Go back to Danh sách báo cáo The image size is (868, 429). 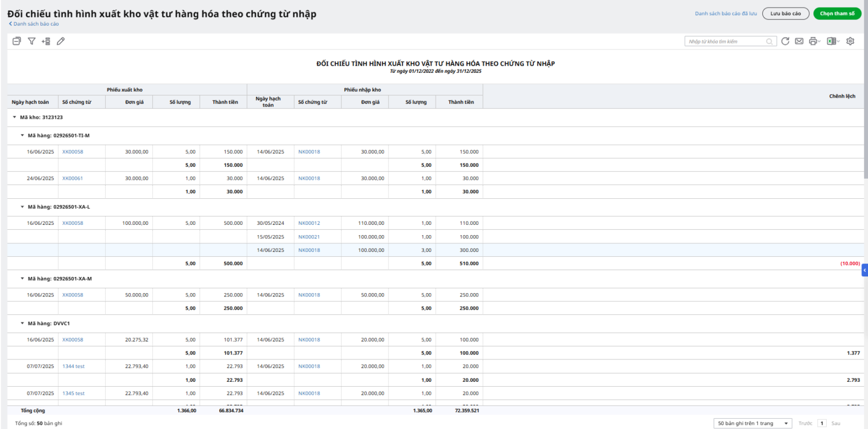34,24
